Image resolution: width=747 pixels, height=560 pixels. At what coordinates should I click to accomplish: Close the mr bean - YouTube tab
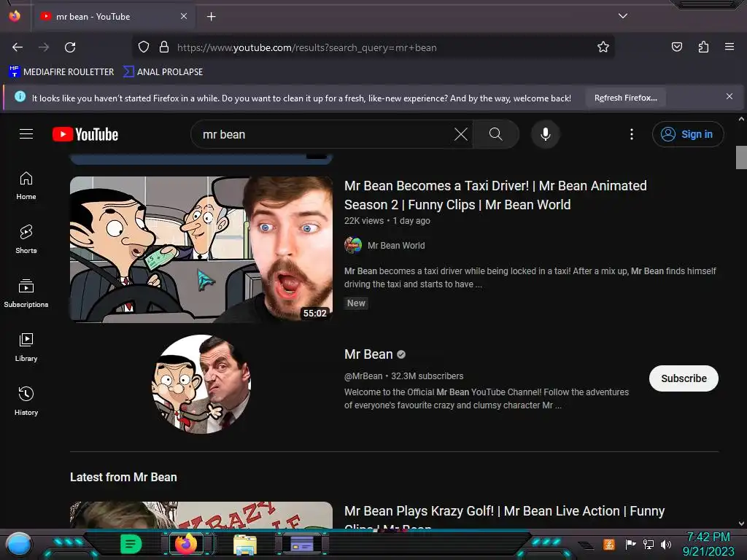click(183, 16)
